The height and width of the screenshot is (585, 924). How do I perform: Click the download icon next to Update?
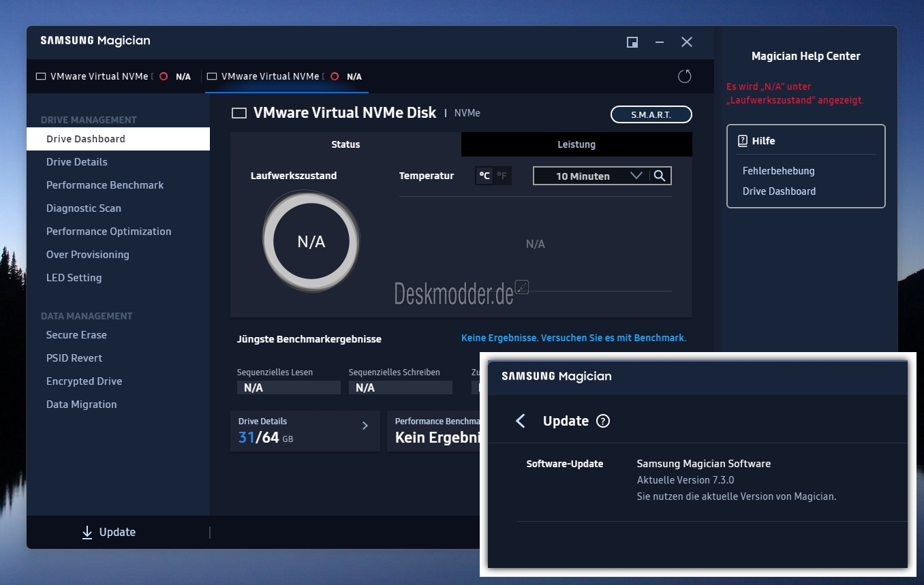click(87, 533)
